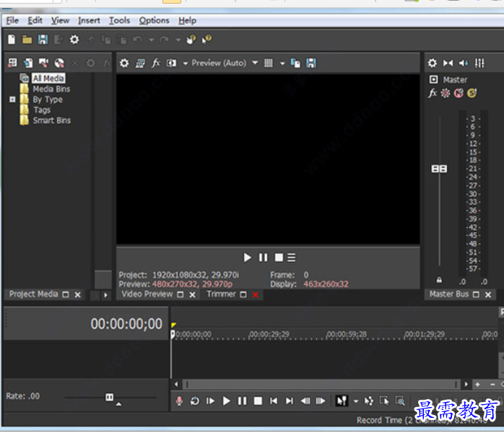Select Smart Bins folder
The width and height of the screenshot is (504, 433).
52,121
